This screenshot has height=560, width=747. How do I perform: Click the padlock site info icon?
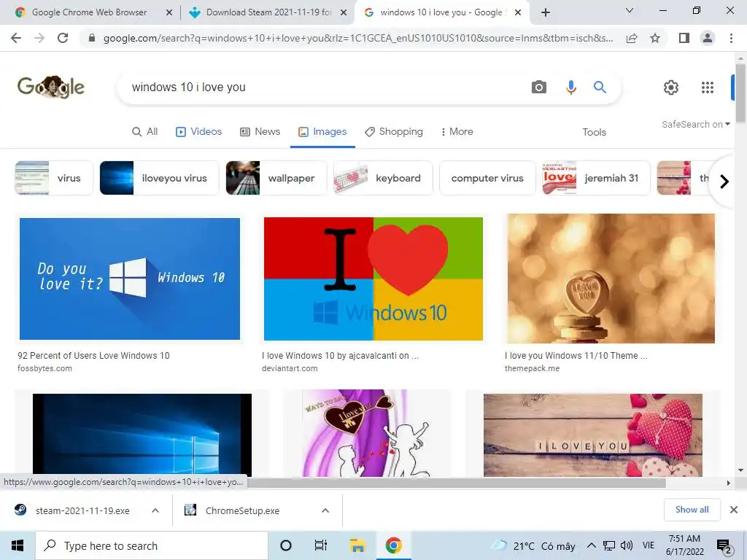[92, 38]
